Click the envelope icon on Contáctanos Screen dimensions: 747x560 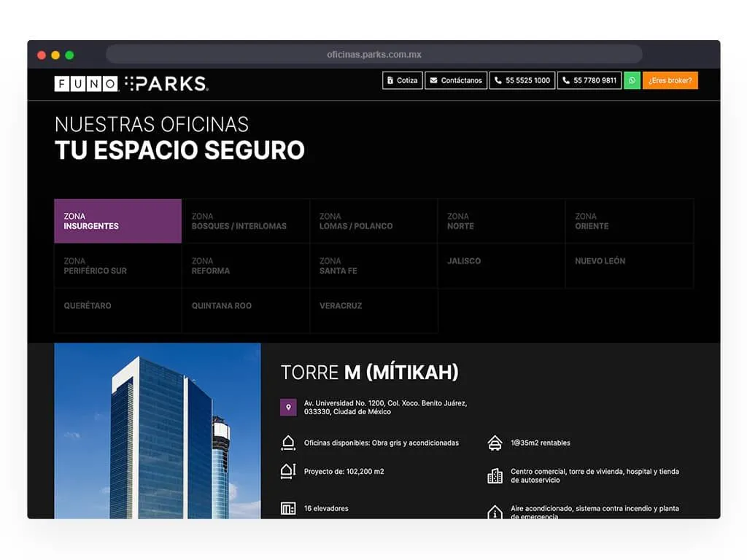tap(432, 80)
